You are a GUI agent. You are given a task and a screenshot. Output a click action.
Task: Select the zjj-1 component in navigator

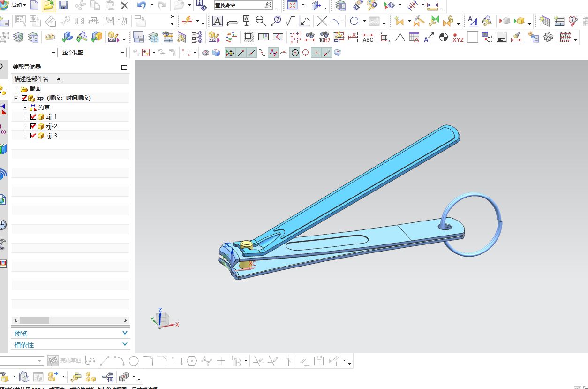(51, 117)
